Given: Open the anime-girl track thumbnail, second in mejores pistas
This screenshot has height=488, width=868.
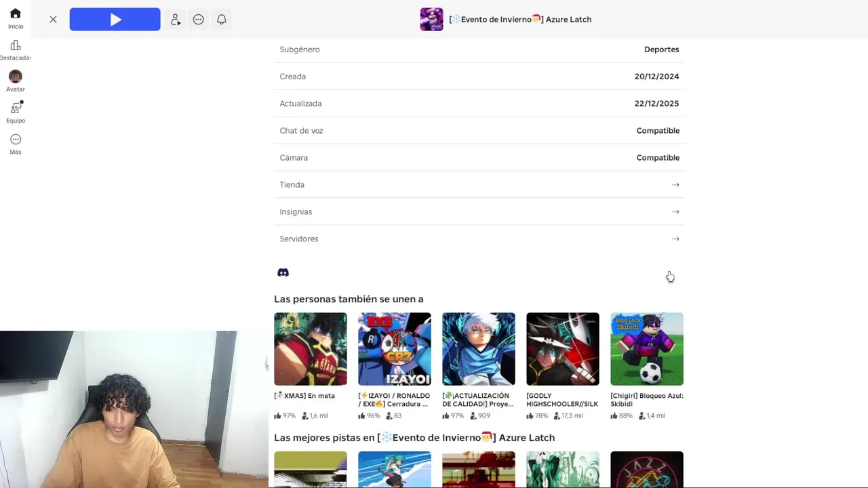Looking at the screenshot, I should 395,470.
